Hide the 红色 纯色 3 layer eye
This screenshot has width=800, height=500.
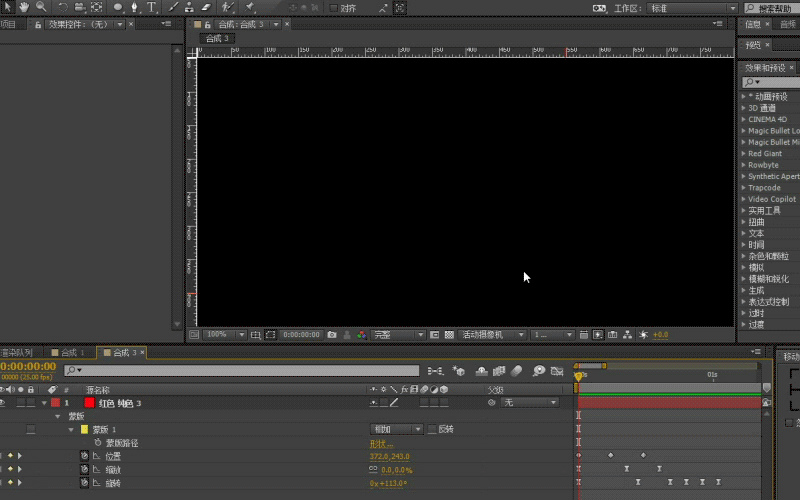pos(3,402)
